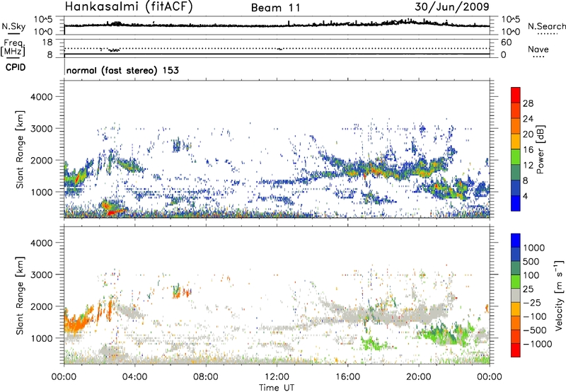
Task: Click the 'Slant Range [km]' label of Power panel
Action: (x=20, y=149)
